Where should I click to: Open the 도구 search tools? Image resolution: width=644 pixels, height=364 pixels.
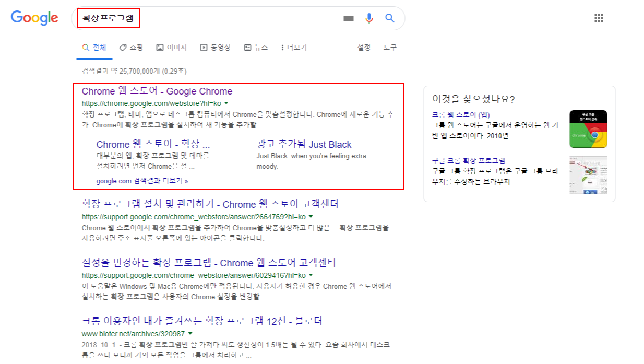coord(390,48)
